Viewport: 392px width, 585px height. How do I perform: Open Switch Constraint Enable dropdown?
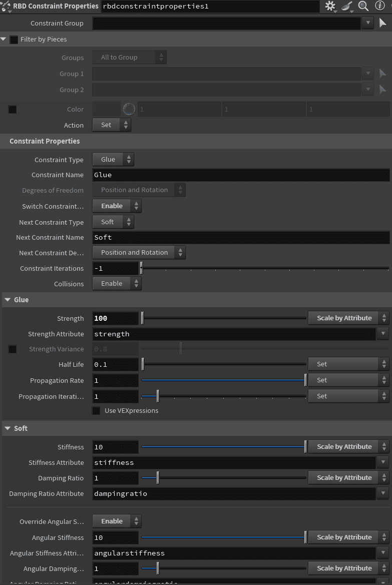(x=117, y=206)
